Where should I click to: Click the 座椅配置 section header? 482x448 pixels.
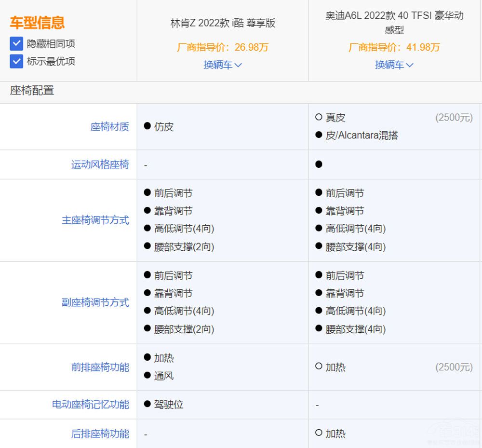coord(32,90)
